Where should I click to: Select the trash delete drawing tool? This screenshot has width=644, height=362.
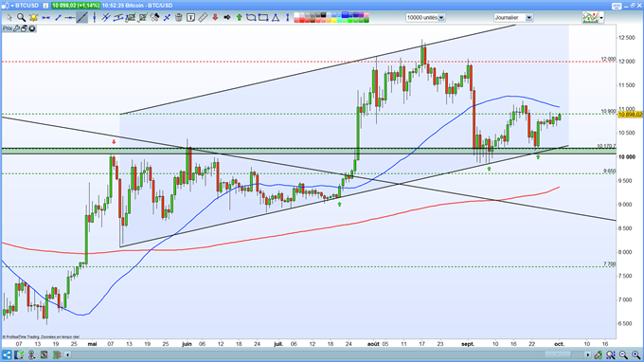click(x=179, y=17)
